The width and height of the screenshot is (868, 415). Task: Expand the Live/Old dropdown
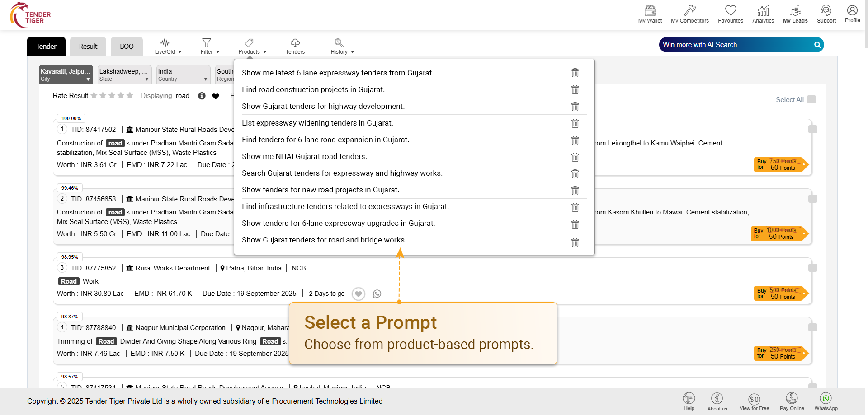[168, 46]
